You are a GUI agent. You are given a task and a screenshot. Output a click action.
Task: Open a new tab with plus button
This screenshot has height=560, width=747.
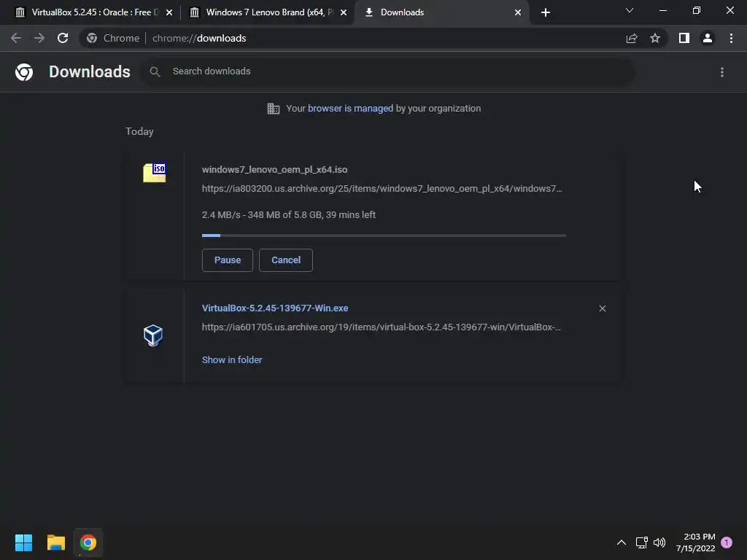(546, 12)
